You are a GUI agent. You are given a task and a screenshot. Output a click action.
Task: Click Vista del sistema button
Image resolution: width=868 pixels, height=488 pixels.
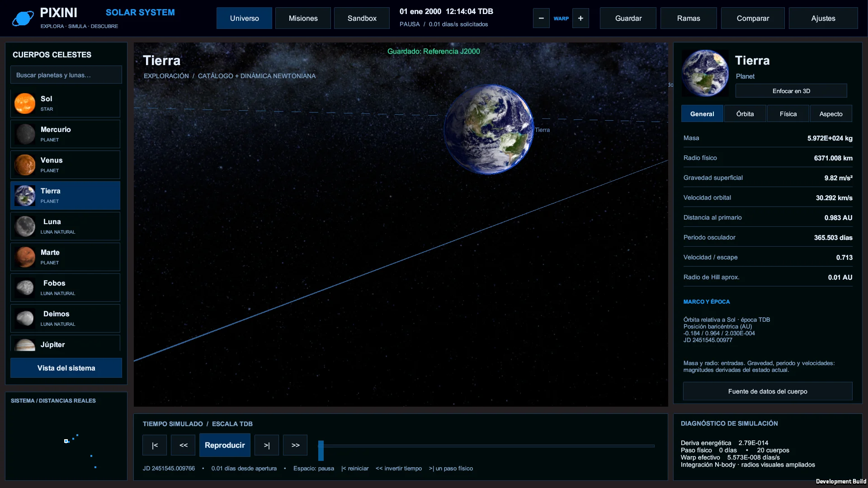click(66, 368)
